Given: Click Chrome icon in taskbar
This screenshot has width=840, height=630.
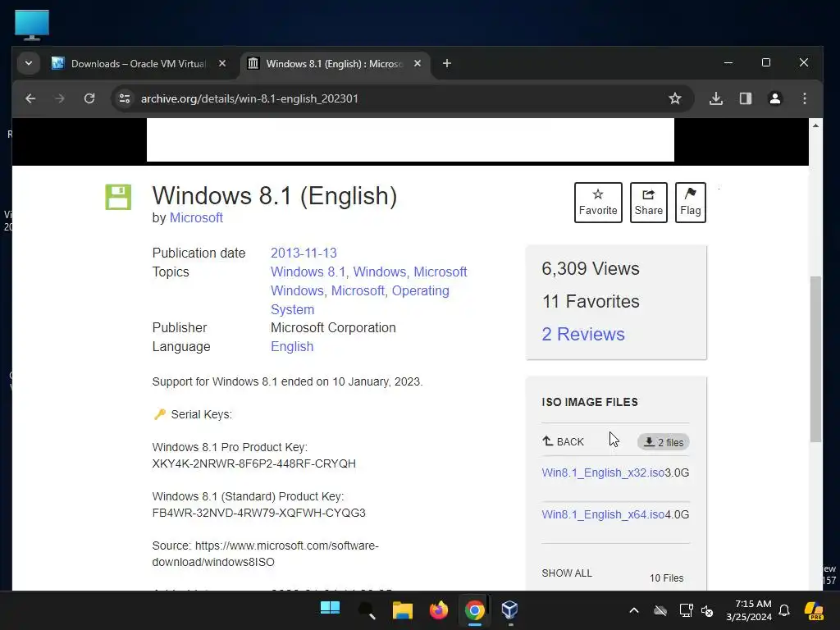Looking at the screenshot, I should [x=475, y=609].
